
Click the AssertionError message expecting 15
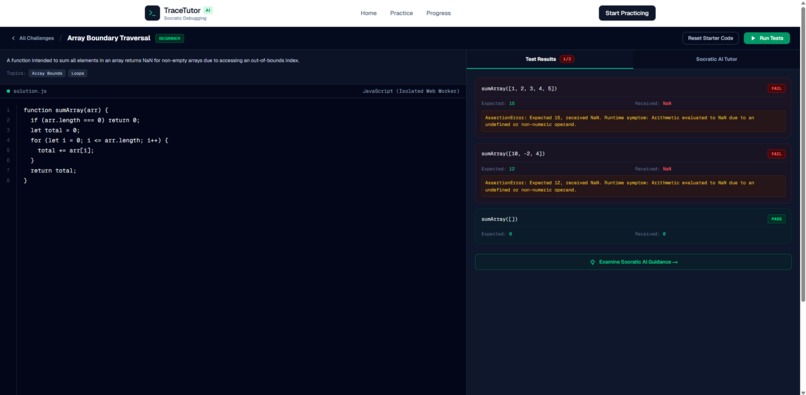(x=633, y=121)
